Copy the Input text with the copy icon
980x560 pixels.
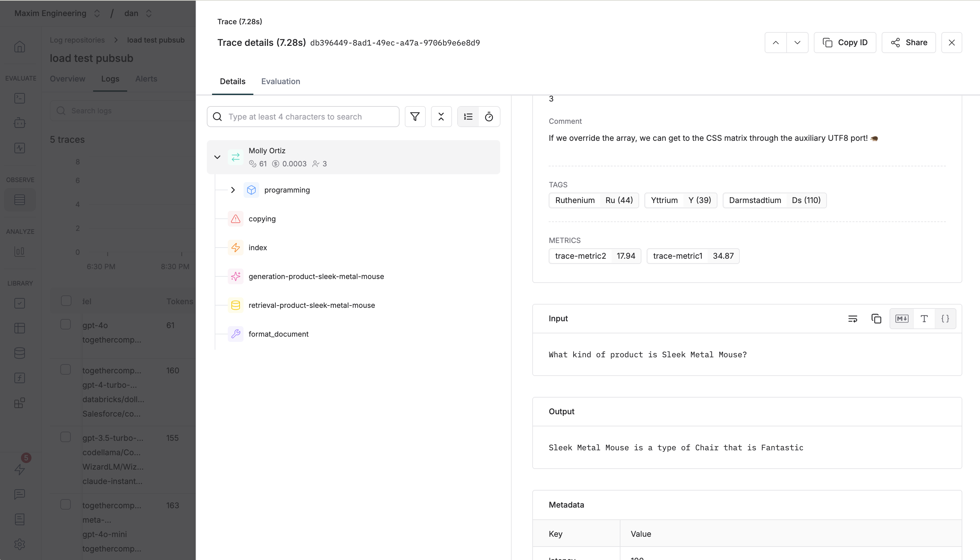pyautogui.click(x=876, y=318)
